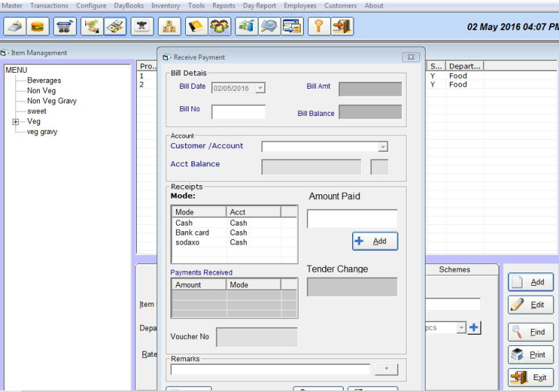This screenshot has height=392, width=559.
Task: Open the yellow address book icon
Action: pyautogui.click(x=196, y=27)
